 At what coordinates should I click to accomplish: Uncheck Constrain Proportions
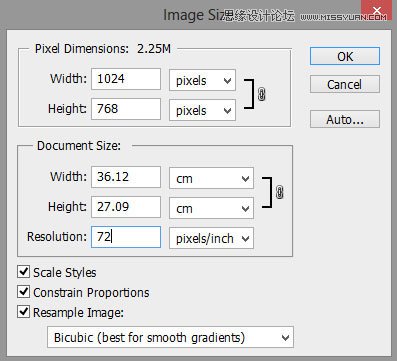click(23, 292)
